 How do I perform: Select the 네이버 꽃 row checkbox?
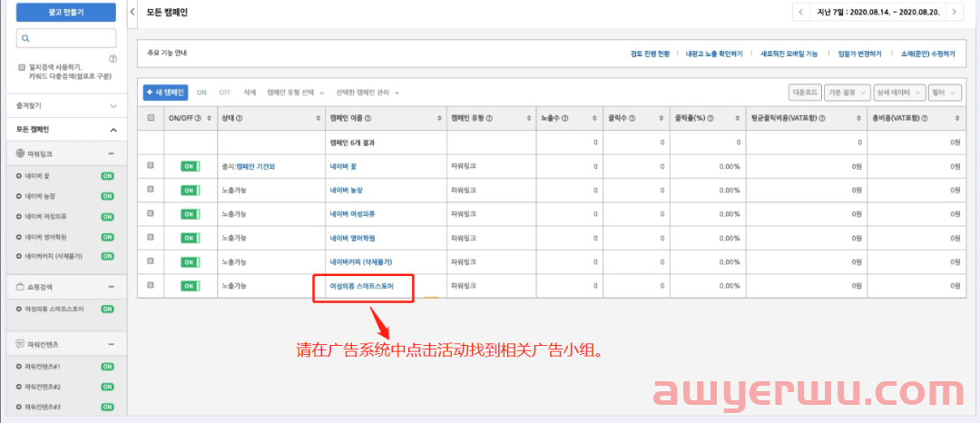pyautogui.click(x=151, y=166)
